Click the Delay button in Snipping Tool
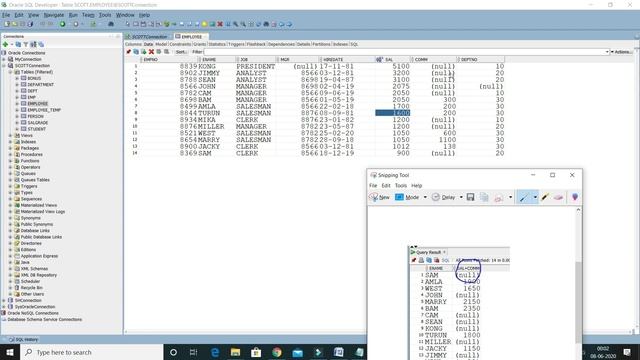The image size is (640, 360). (444, 197)
